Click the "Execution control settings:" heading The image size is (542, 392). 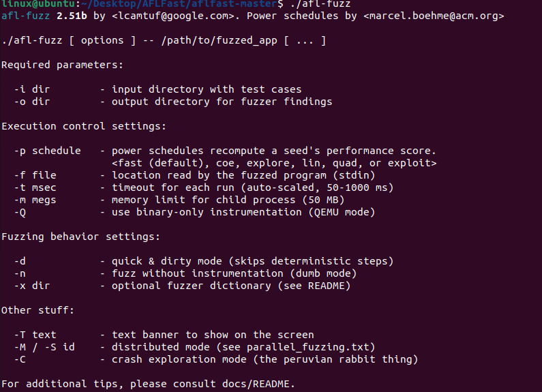84,126
